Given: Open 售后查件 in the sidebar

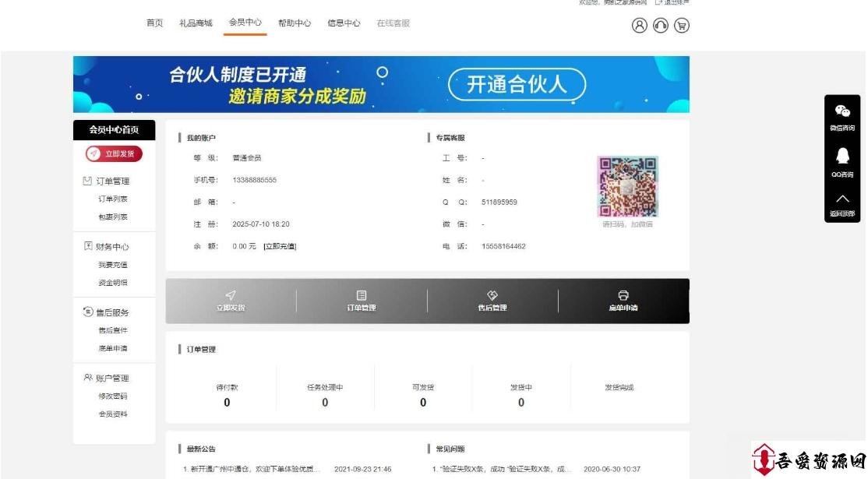Looking at the screenshot, I should point(113,330).
